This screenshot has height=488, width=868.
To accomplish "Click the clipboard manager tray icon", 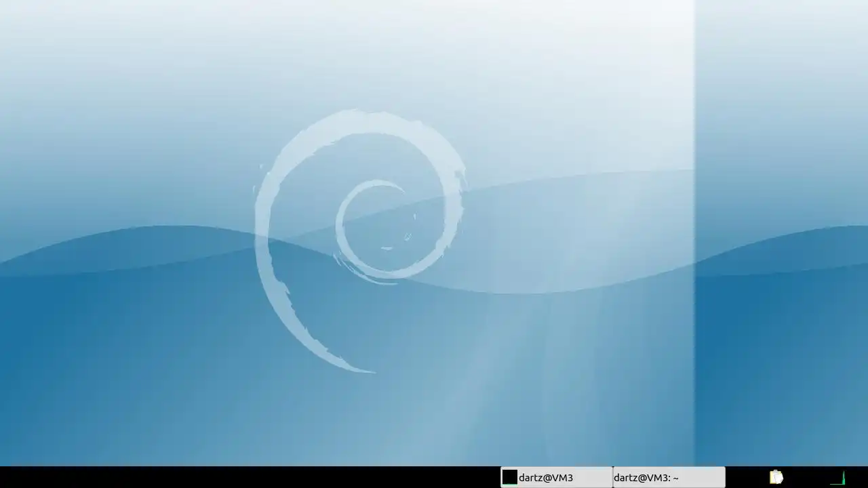I will (x=776, y=477).
